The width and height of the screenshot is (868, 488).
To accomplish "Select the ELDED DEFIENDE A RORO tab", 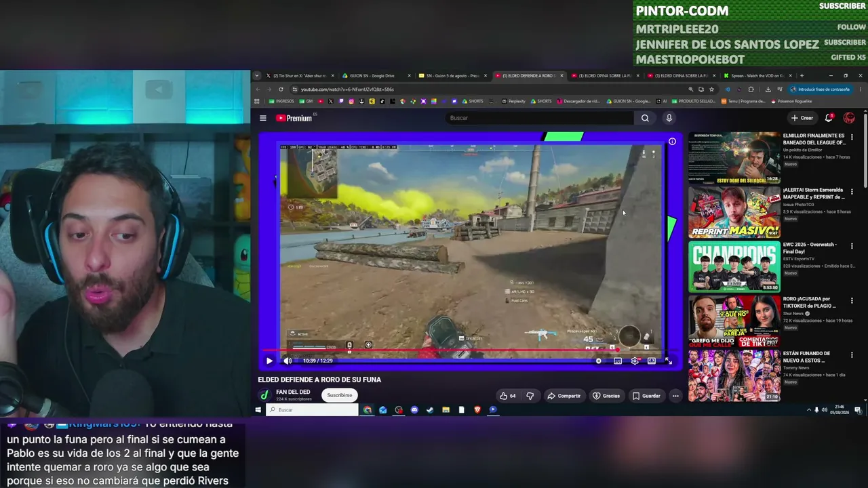I will 529,76.
